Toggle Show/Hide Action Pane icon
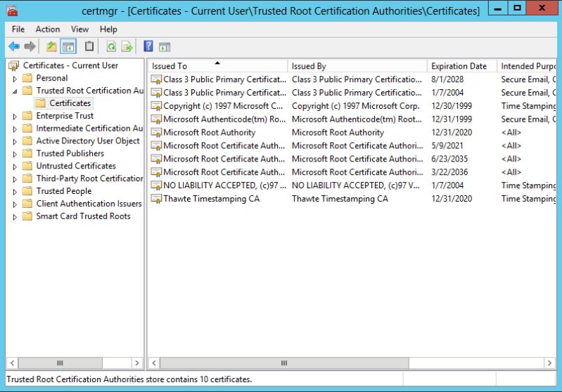Viewport: 562px width, 392px height. (x=165, y=46)
